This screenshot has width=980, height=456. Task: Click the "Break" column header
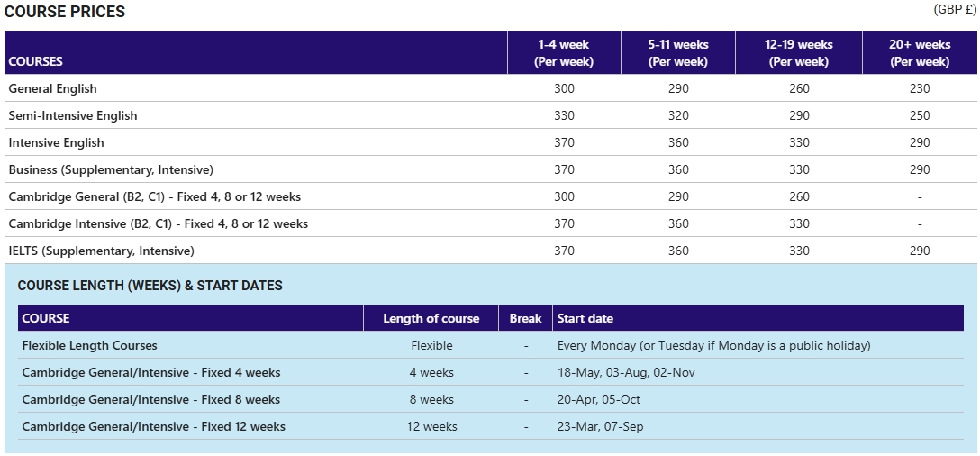pyautogui.click(x=525, y=318)
